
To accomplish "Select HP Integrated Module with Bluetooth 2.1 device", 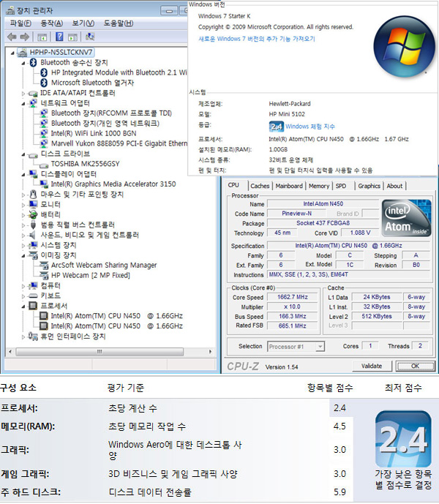I will pos(119,72).
